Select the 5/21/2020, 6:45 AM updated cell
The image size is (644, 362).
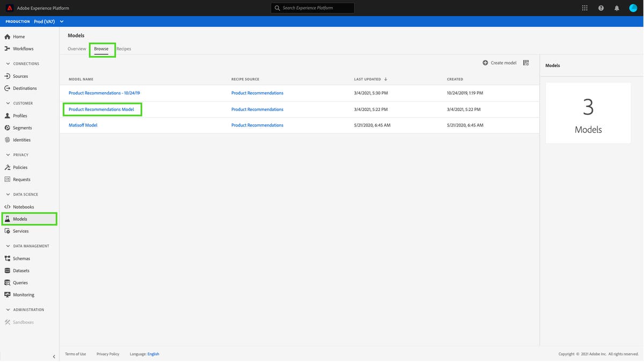coord(372,125)
